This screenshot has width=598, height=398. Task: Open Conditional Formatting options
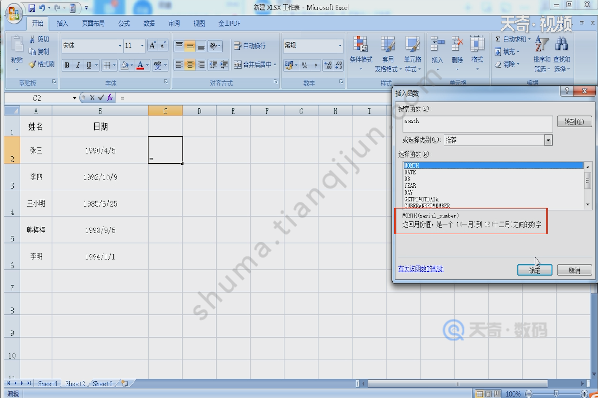(x=360, y=54)
